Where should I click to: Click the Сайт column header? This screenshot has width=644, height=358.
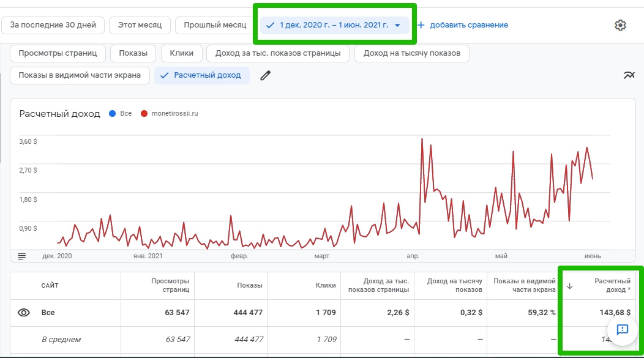pos(50,286)
